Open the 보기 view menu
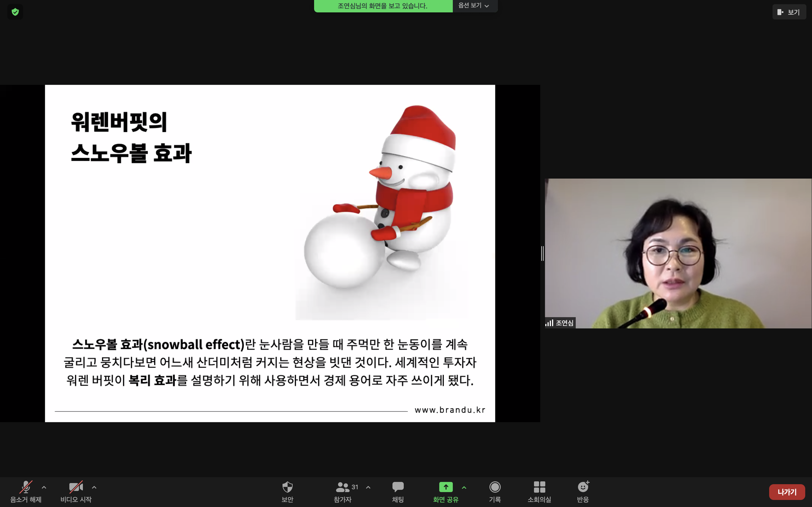 click(x=789, y=12)
